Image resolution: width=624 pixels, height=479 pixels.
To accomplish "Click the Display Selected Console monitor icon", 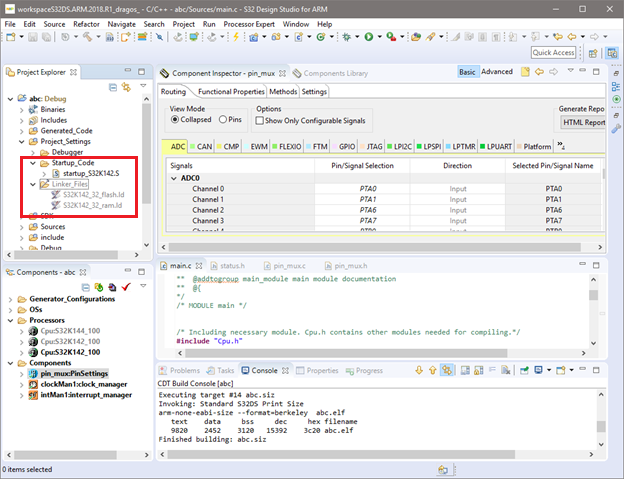I will point(538,370).
